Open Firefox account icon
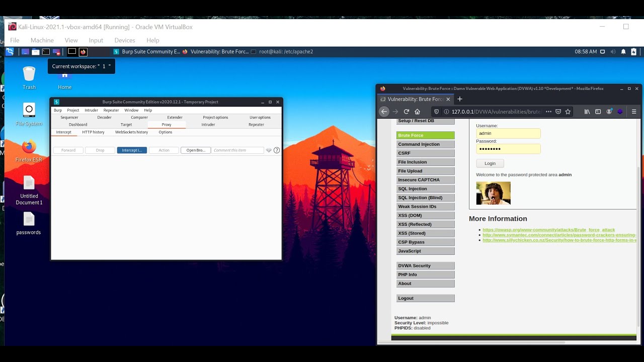Screen dimensions: 644x362 point(609,112)
